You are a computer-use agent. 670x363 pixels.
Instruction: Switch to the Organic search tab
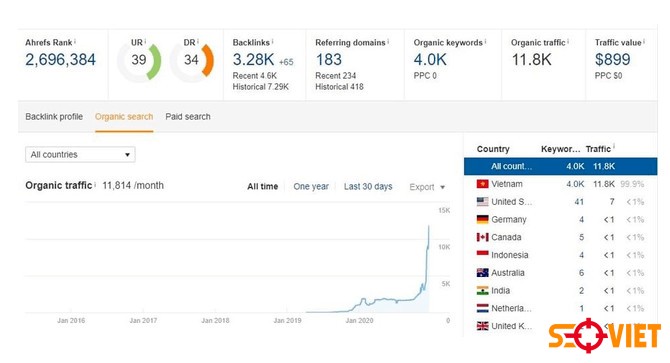pyautogui.click(x=124, y=117)
